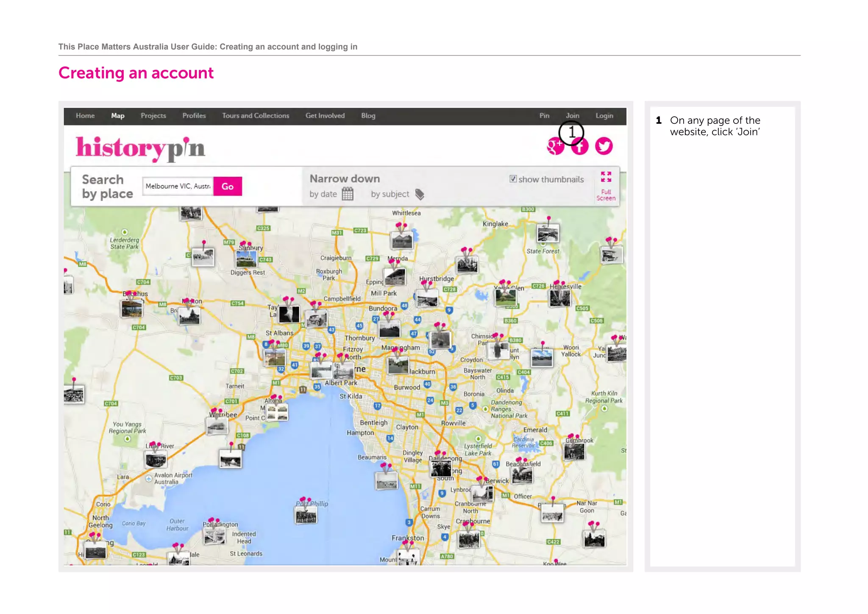
Task: Open photo pin at Portarlington
Action: pyautogui.click(x=214, y=536)
